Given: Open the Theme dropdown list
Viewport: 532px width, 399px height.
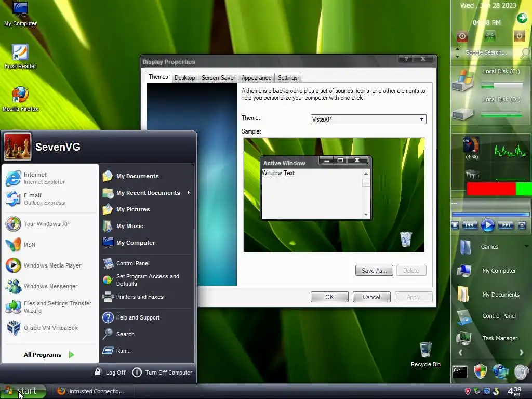Looking at the screenshot, I should [x=421, y=119].
